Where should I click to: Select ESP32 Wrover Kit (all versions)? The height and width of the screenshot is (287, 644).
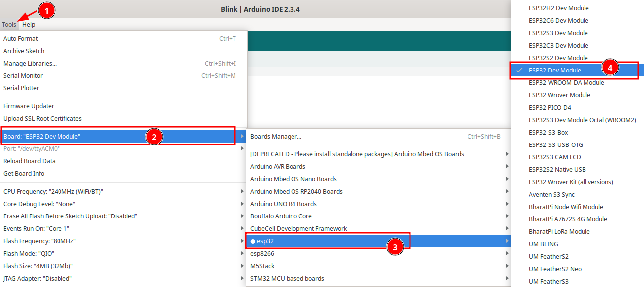pos(578,182)
